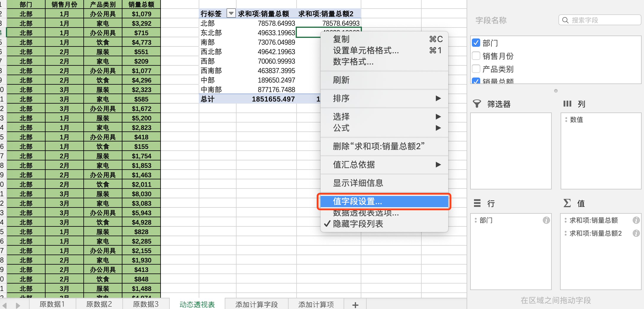Viewport: 644px width, 309px height.
Task: Click the 销售月份 header cell
Action: [x=64, y=4]
